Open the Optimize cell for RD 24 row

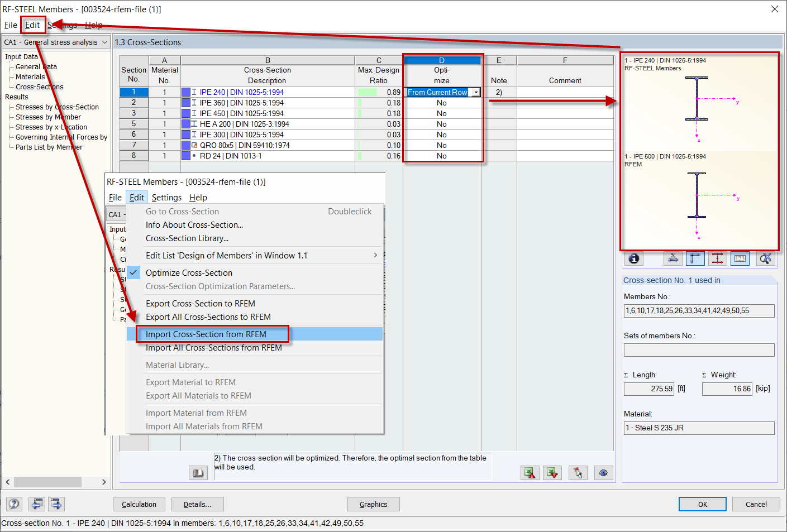pos(442,156)
